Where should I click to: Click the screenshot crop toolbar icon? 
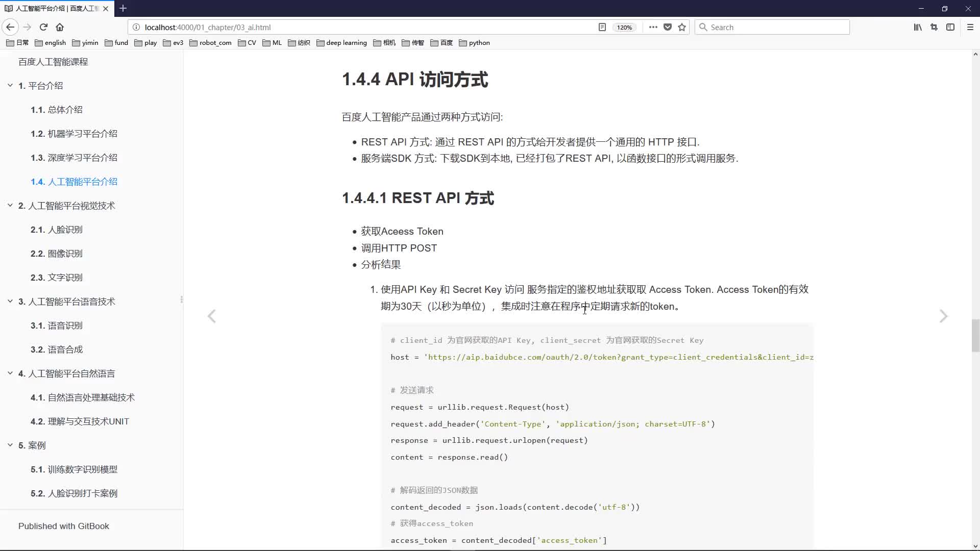click(934, 27)
